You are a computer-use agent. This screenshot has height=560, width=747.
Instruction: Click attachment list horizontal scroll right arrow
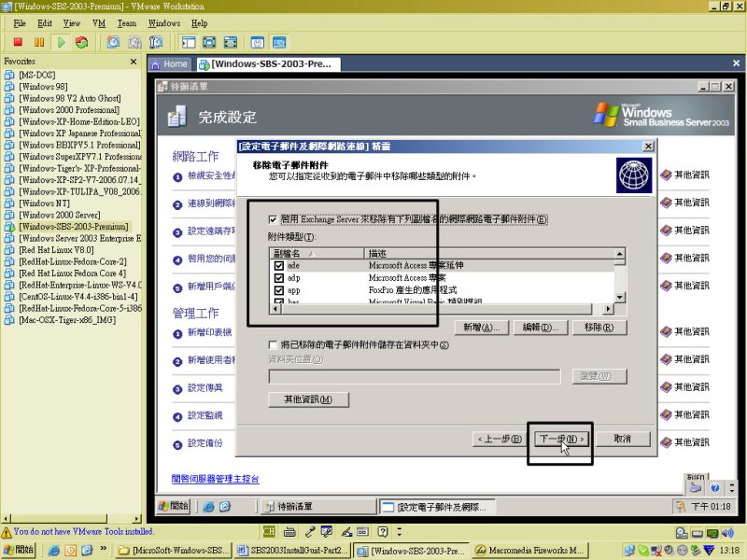click(608, 309)
